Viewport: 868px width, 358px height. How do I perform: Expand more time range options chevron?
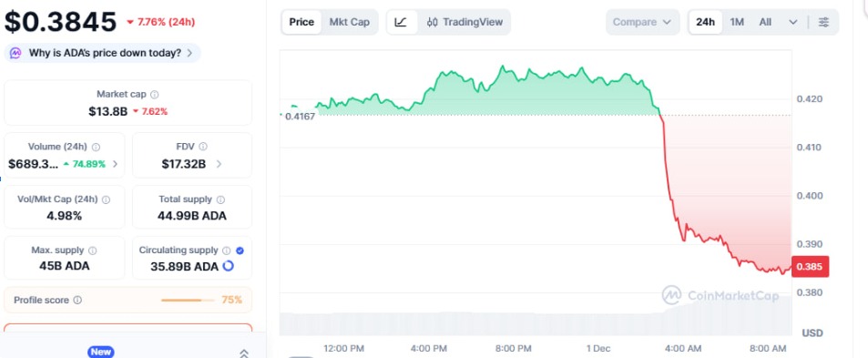point(792,22)
